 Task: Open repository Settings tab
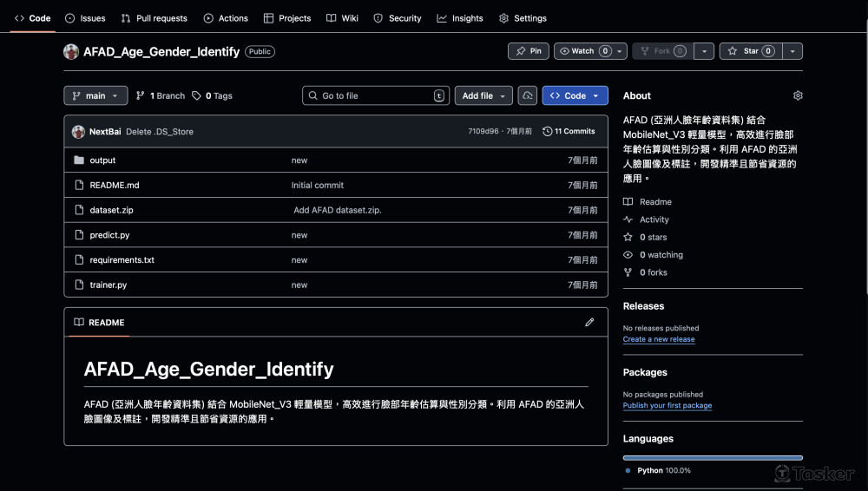coord(523,18)
